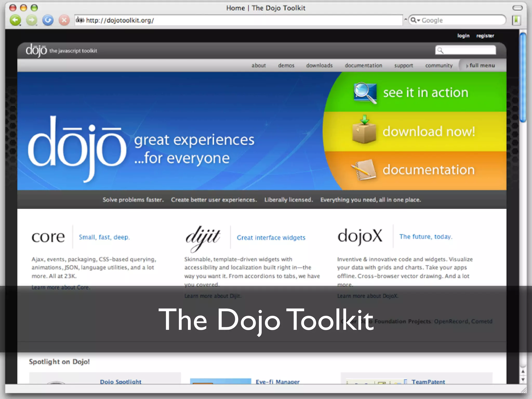Click the browser Forward arrow button
Image resolution: width=532 pixels, height=399 pixels.
[32, 20]
